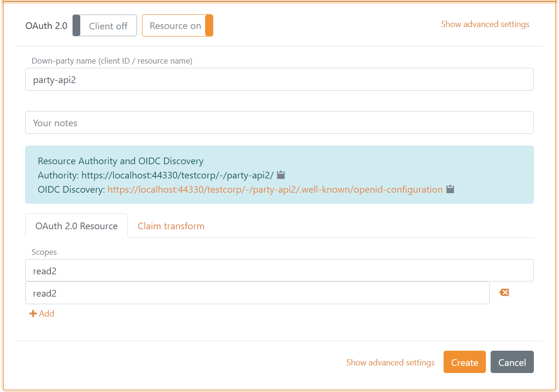The width and height of the screenshot is (559, 392).
Task: Click the OAuth 2.0 label beside toggles
Action: point(46,26)
